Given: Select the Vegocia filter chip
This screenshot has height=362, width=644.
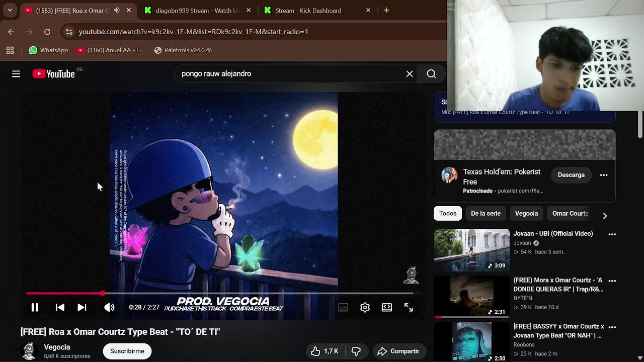Looking at the screenshot, I should 526,213.
